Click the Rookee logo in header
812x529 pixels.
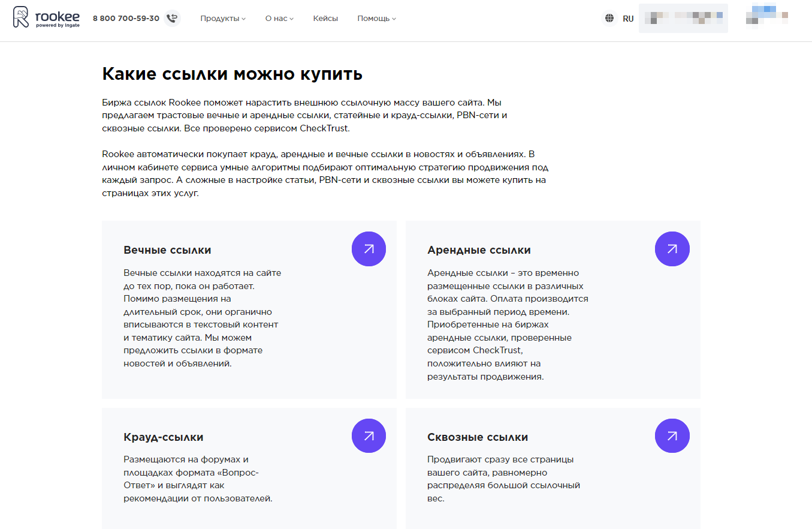pos(46,18)
